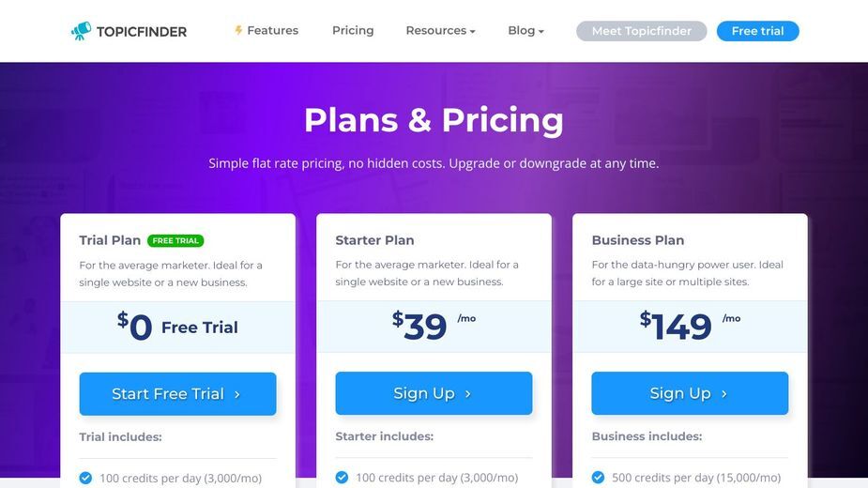The height and width of the screenshot is (488, 868).
Task: Click the Topicfinder telescope logo icon
Action: click(x=81, y=31)
